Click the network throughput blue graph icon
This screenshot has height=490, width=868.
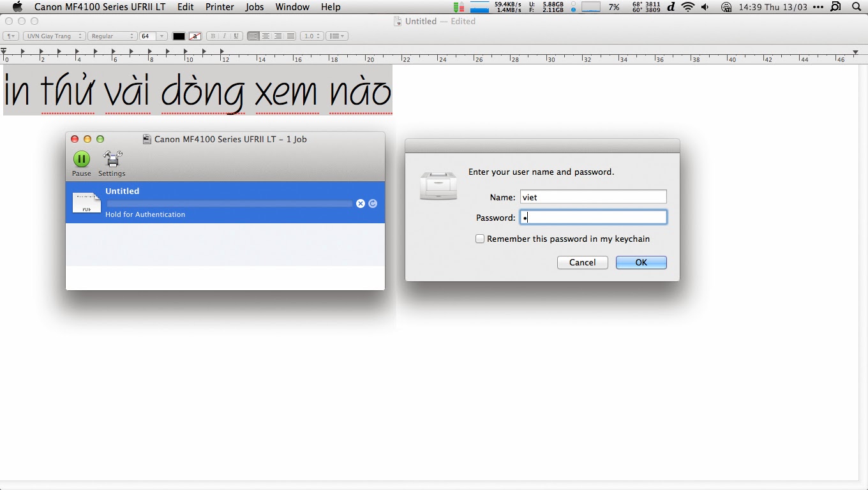tap(479, 7)
